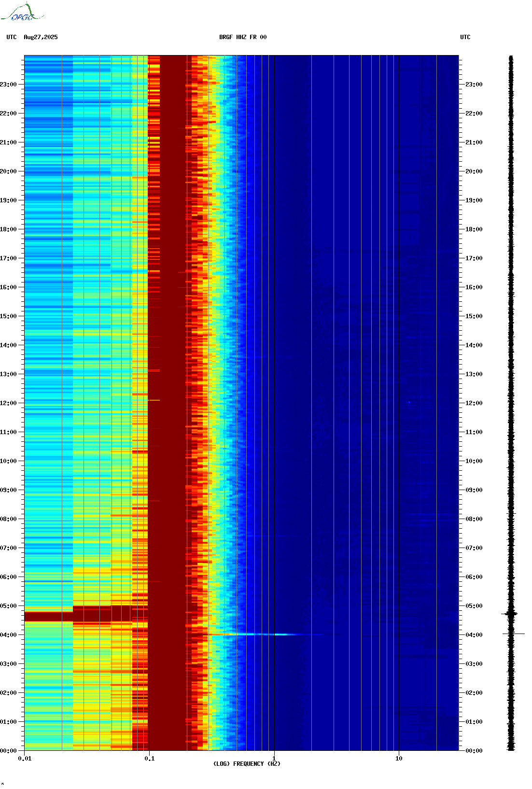Click the 20:00 label on the right time axis
Screen dimensions: 532x789
click(x=474, y=171)
